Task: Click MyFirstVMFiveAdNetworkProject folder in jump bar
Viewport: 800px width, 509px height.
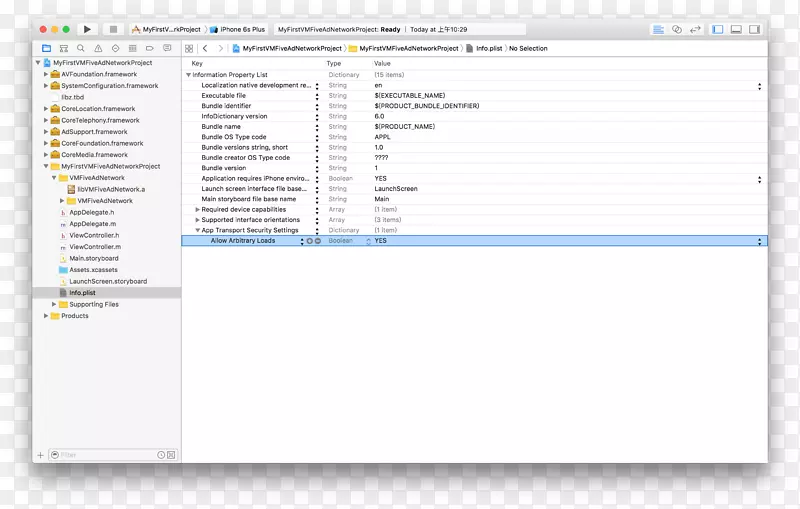Action: coord(408,48)
